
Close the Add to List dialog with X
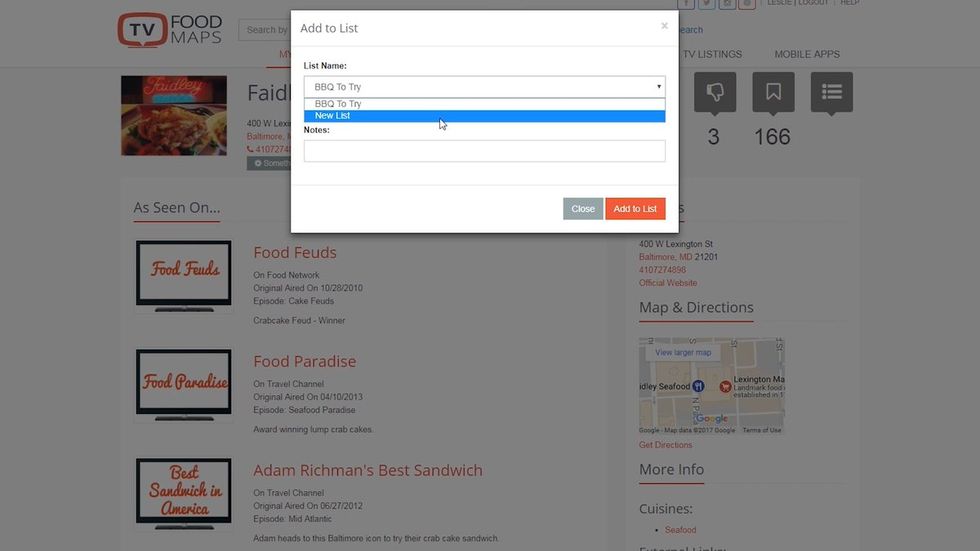click(664, 26)
